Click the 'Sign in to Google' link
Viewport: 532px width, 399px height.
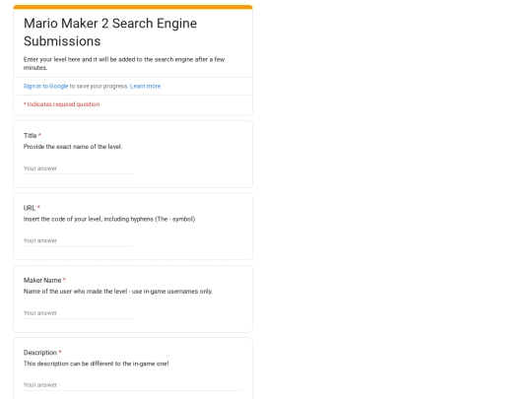45,86
